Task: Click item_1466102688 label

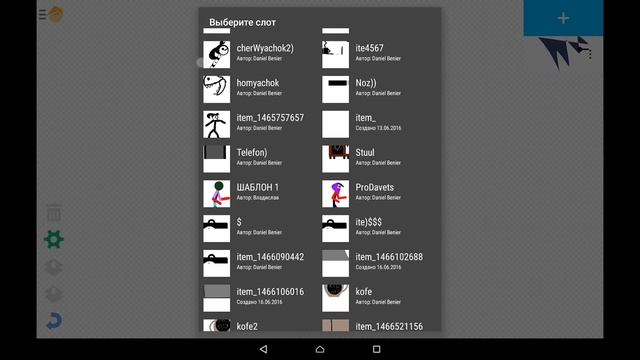Action: tap(389, 257)
